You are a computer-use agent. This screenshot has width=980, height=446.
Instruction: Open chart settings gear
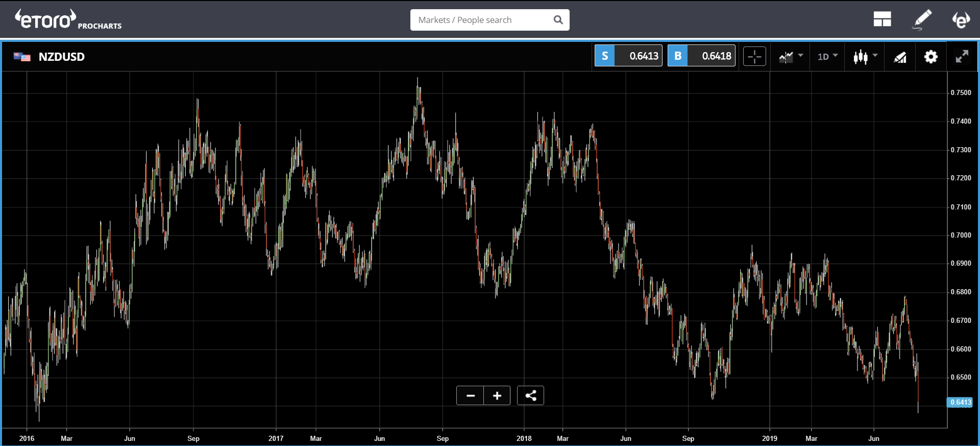(930, 56)
